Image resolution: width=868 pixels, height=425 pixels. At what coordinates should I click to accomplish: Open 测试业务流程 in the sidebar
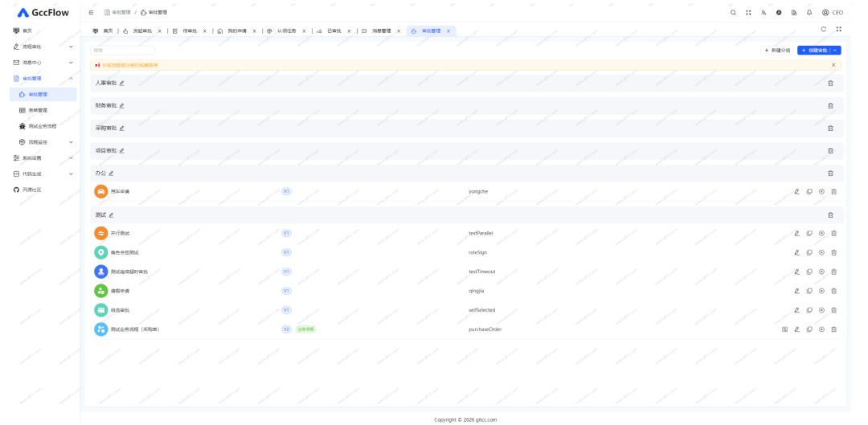(43, 126)
